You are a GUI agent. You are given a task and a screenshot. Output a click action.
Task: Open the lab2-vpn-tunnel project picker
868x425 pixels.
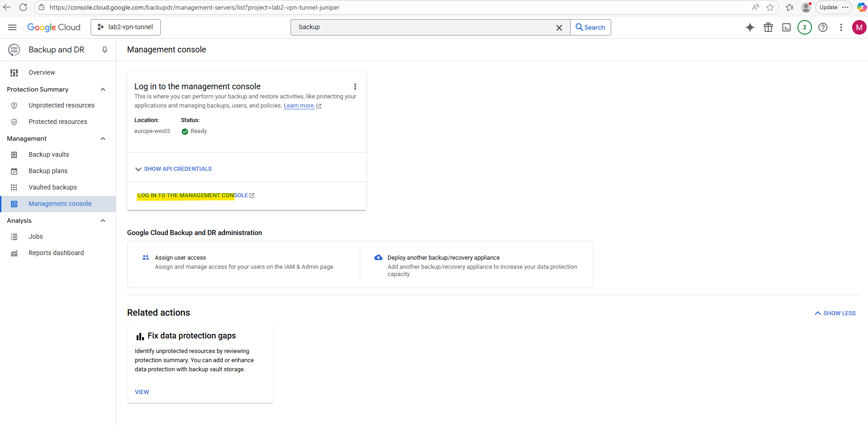(x=126, y=27)
